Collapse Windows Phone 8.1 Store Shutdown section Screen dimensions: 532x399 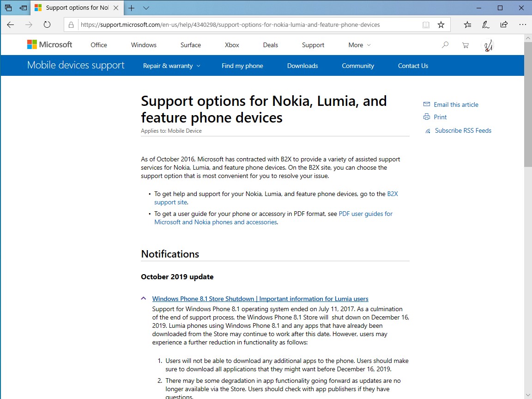click(144, 299)
